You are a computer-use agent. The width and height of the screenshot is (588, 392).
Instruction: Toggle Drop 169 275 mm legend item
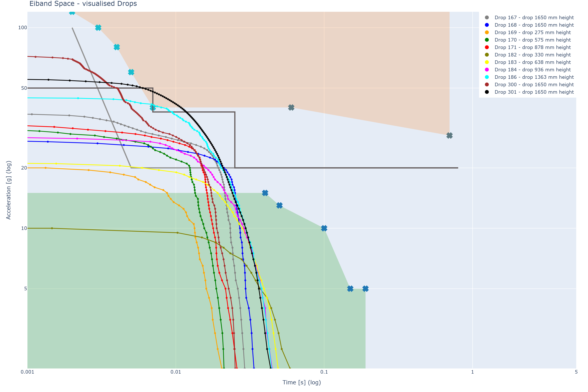click(x=532, y=33)
